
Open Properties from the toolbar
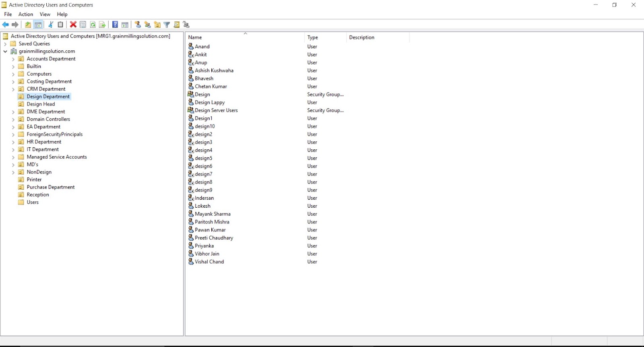(x=83, y=25)
